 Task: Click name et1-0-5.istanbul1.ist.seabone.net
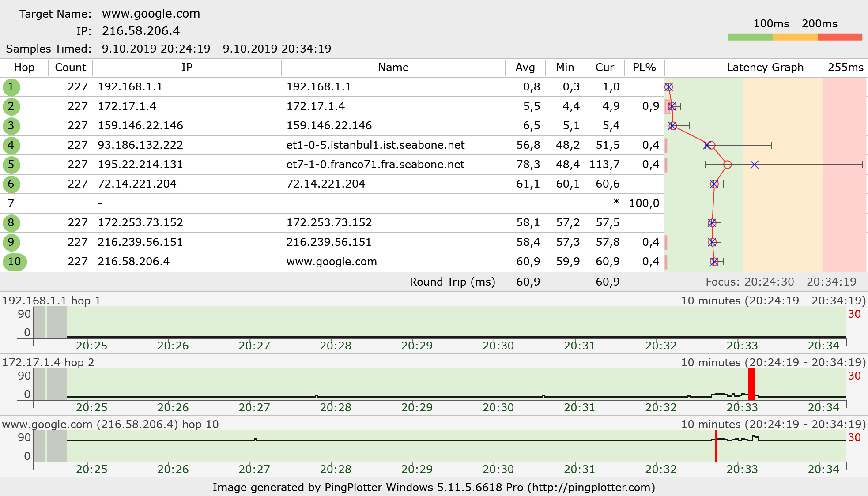pos(375,145)
